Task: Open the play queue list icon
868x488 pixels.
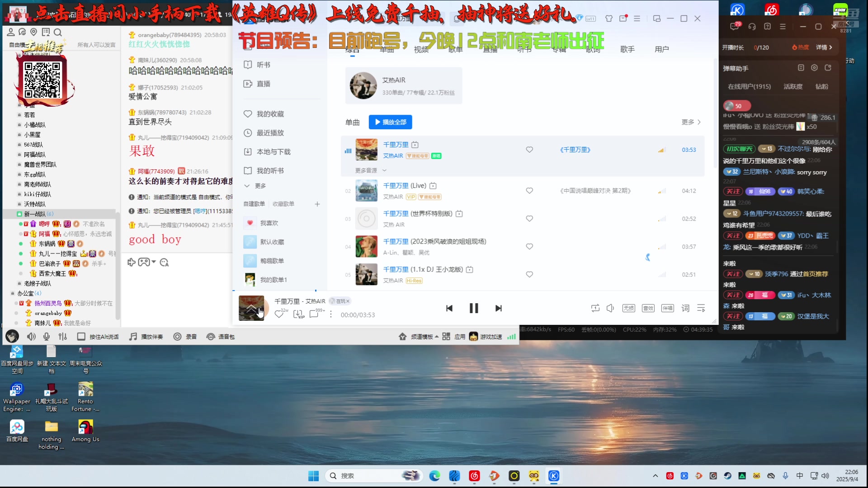Action: (701, 308)
